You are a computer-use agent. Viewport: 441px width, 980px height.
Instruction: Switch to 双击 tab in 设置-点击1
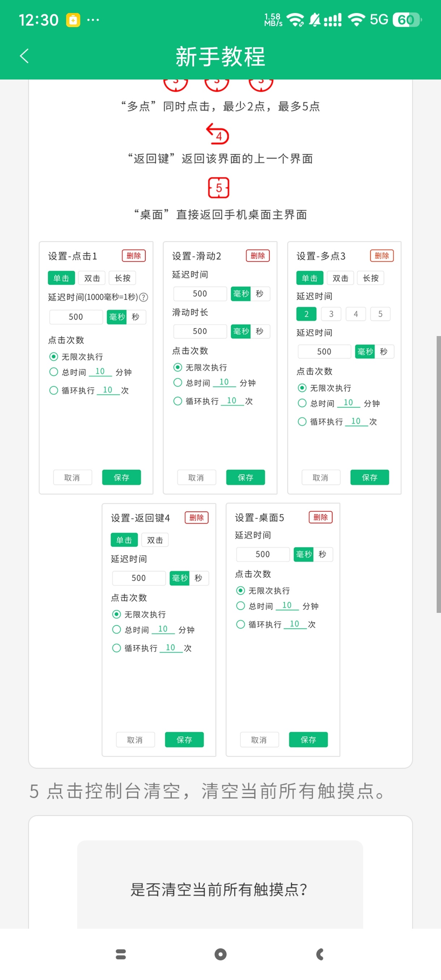(x=92, y=278)
